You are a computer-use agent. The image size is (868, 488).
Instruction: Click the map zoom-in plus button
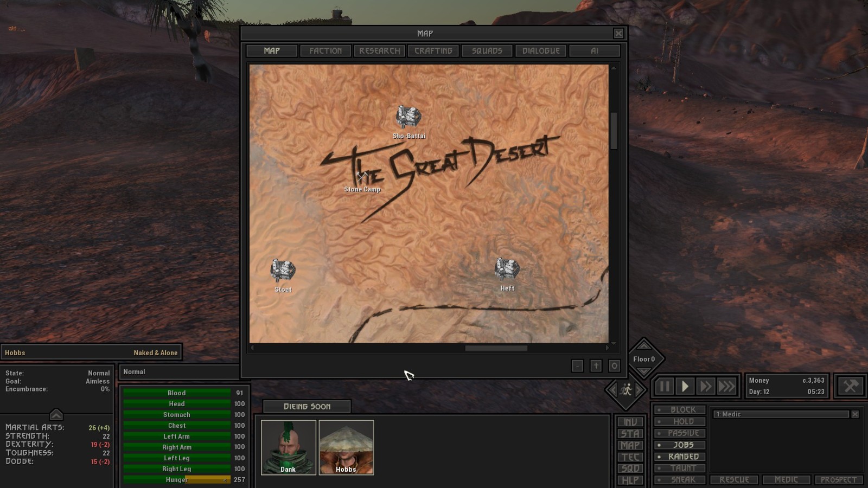pos(596,366)
